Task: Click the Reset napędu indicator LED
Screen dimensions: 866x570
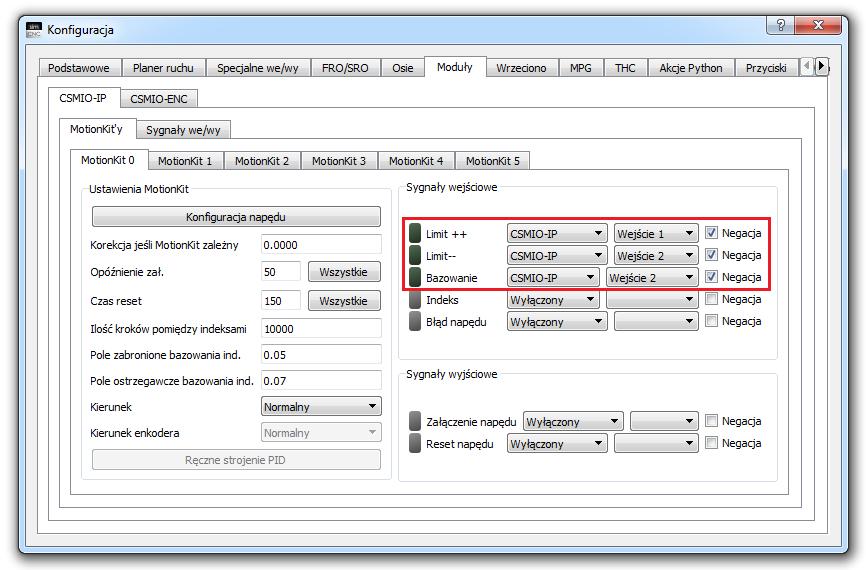Action: click(x=415, y=444)
